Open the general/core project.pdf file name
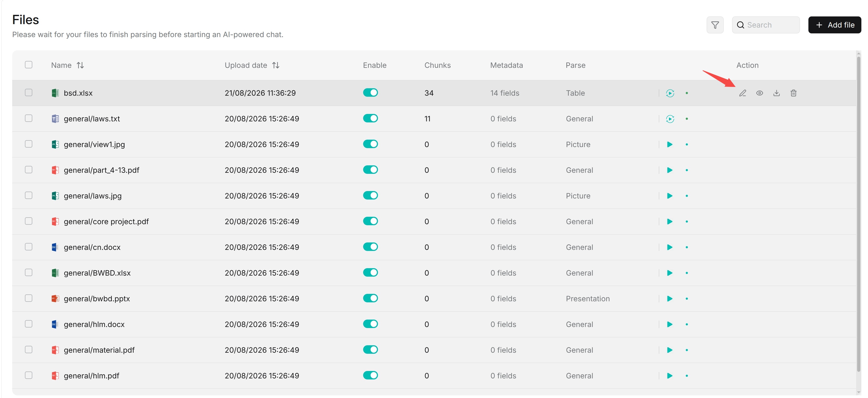 click(106, 222)
